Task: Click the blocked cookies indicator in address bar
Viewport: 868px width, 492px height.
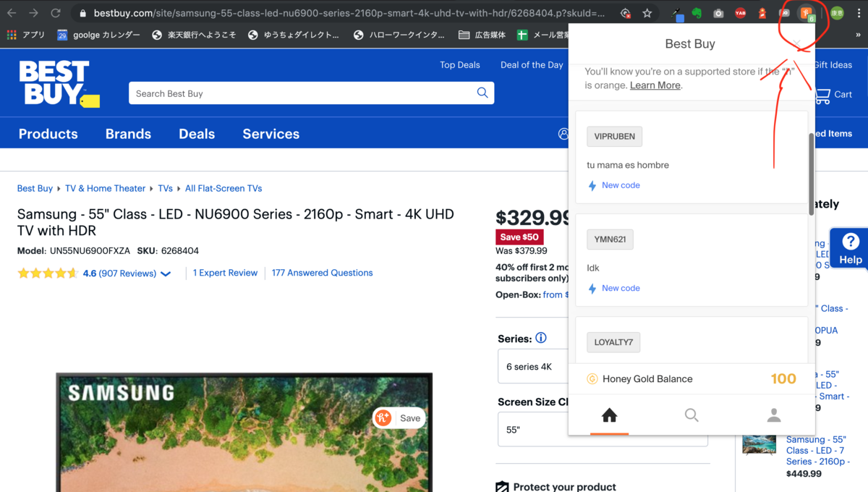Action: click(x=626, y=13)
